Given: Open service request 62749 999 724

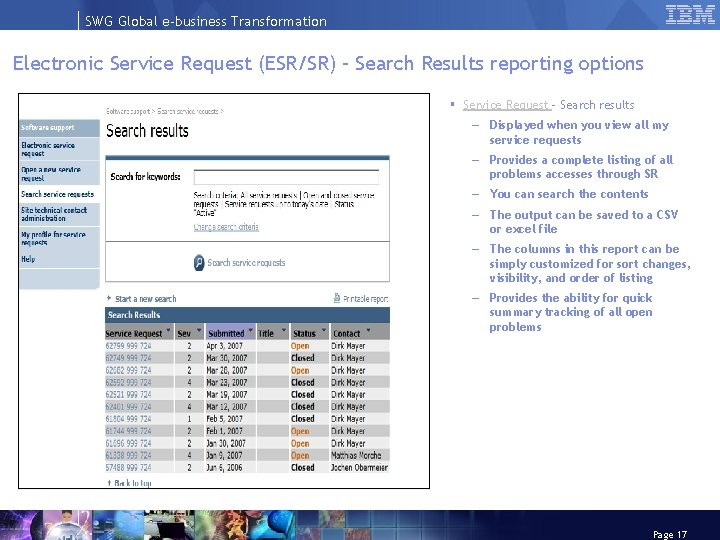Looking at the screenshot, I should pos(128,358).
